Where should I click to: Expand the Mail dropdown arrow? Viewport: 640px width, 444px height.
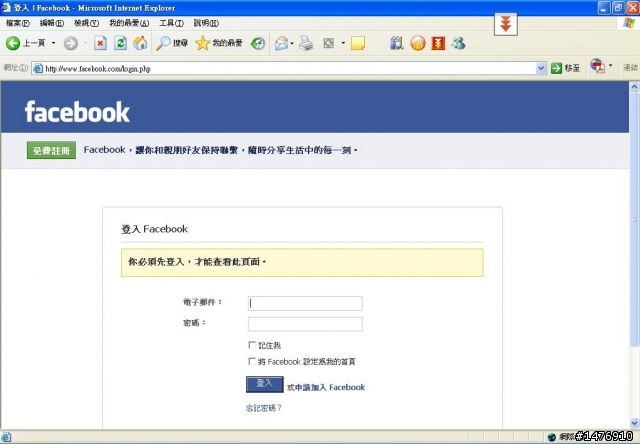coord(292,43)
